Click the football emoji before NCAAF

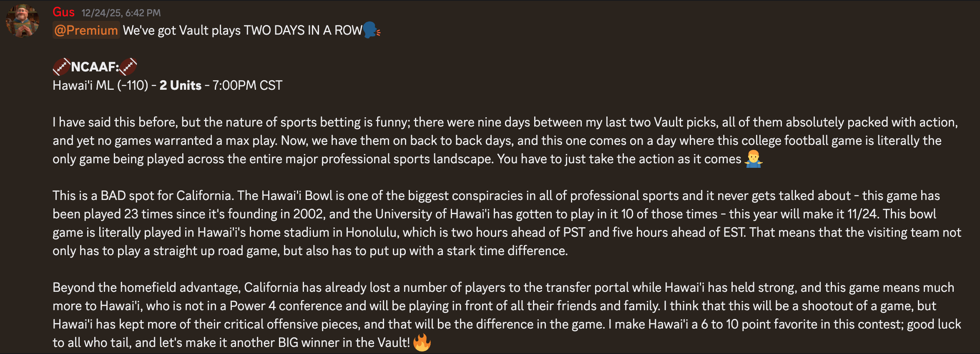pyautogui.click(x=61, y=67)
